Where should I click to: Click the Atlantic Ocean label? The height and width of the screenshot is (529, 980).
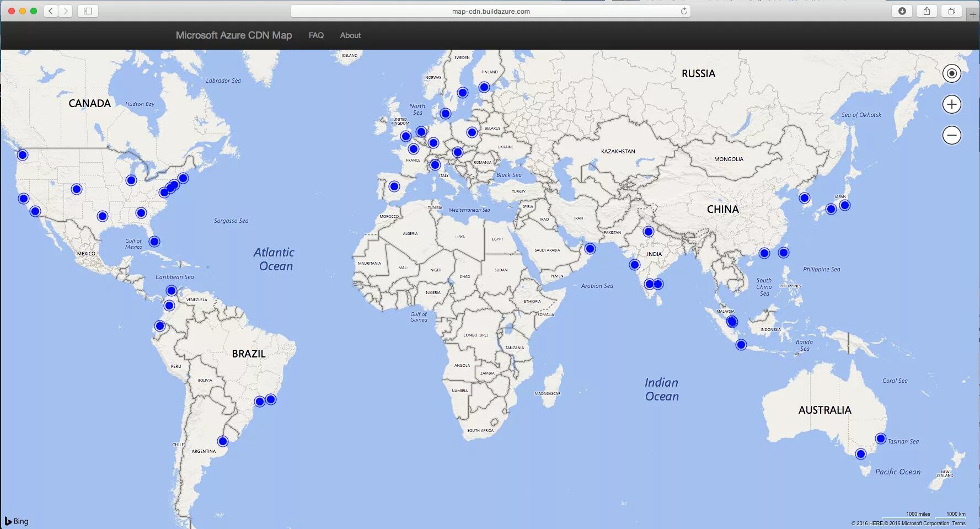[274, 259]
